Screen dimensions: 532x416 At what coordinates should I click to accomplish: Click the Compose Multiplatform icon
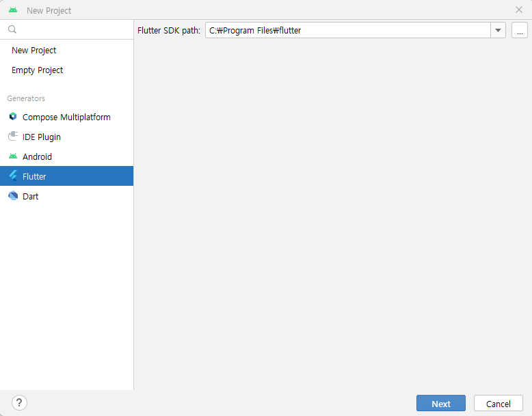(13, 117)
